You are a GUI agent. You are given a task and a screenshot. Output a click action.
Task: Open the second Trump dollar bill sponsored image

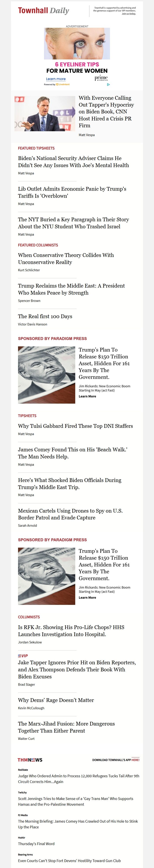(x=46, y=576)
